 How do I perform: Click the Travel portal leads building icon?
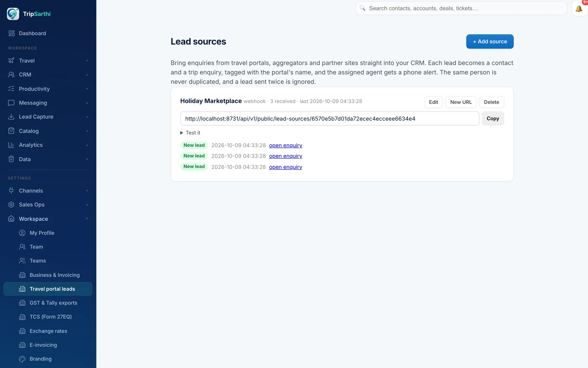point(22,289)
